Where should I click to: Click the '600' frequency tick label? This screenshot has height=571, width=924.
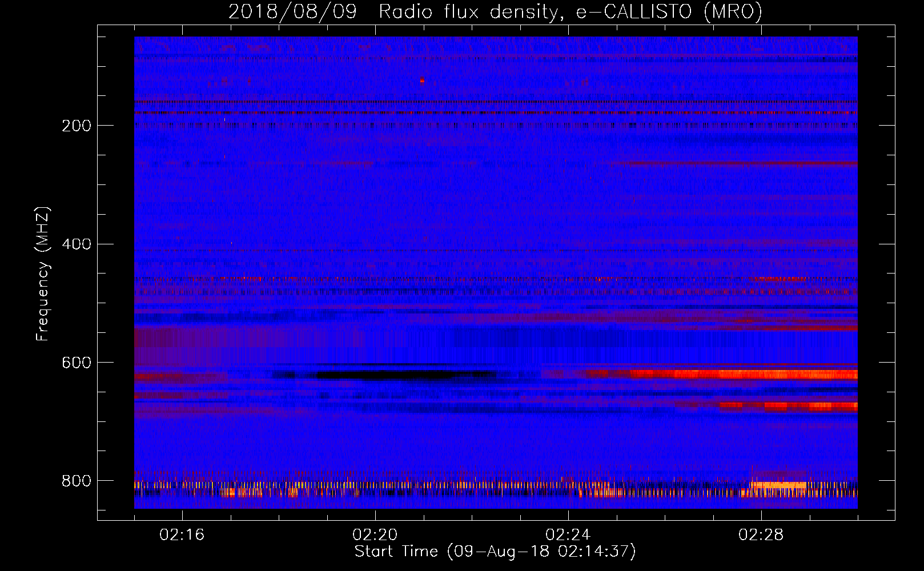pos(77,363)
